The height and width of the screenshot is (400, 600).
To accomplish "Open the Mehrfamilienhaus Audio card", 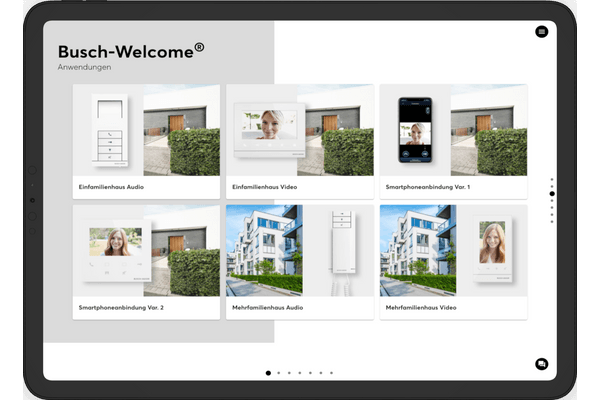I will (x=300, y=262).
